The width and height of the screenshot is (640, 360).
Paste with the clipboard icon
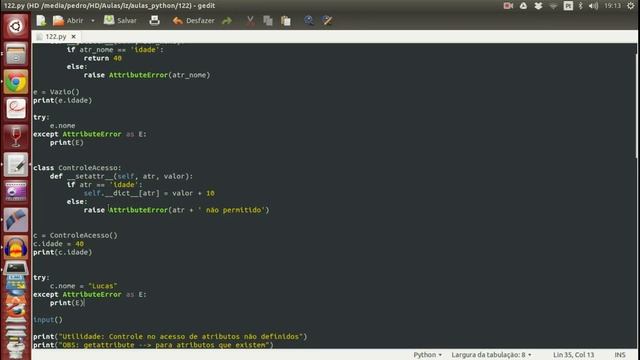(286, 20)
